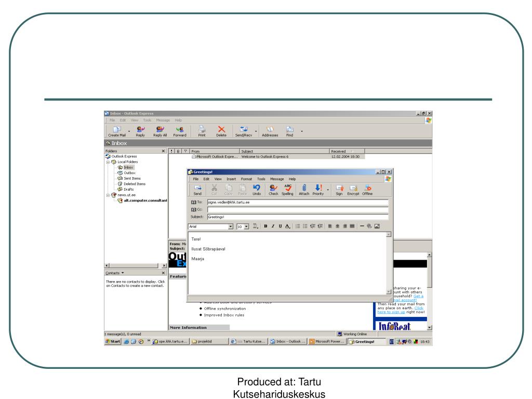Print the selected message
The width and height of the screenshot is (532, 399).
point(202,131)
